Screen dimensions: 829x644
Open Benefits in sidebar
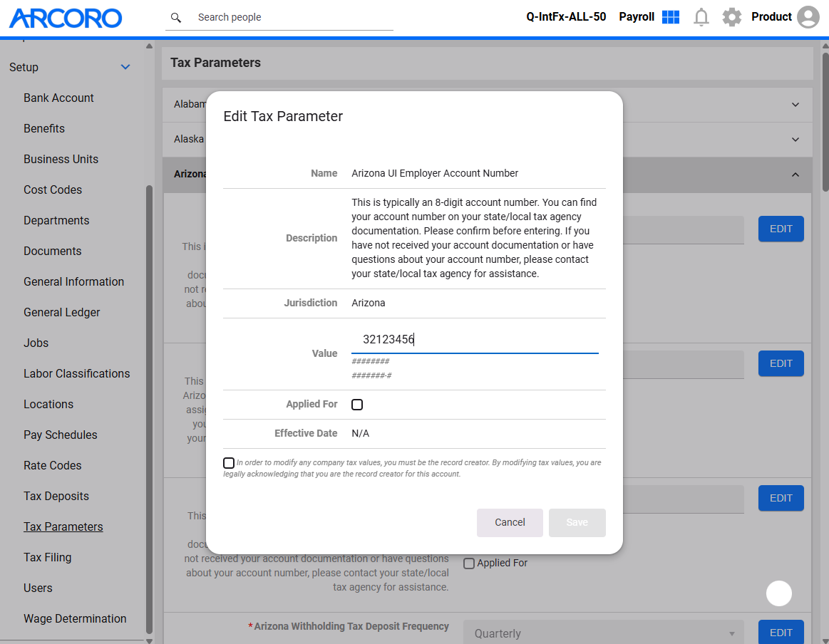(x=44, y=128)
